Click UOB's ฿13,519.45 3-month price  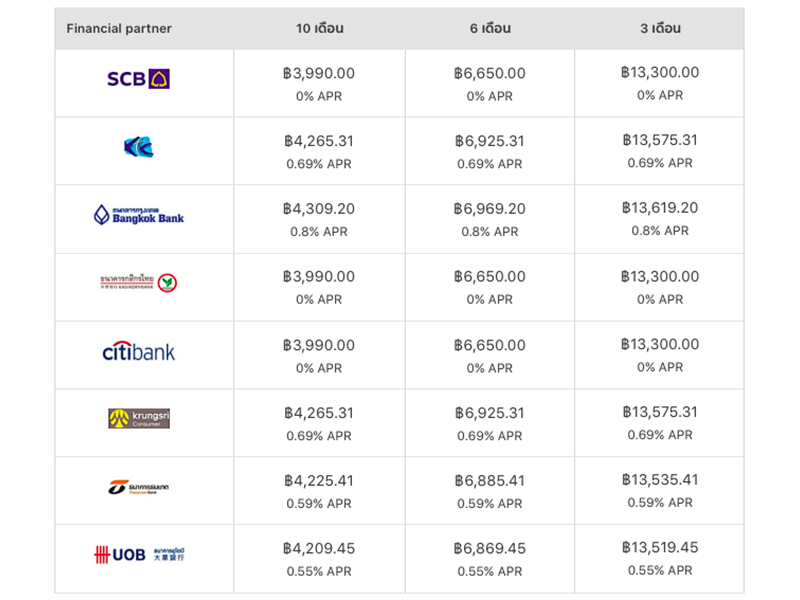pos(660,548)
